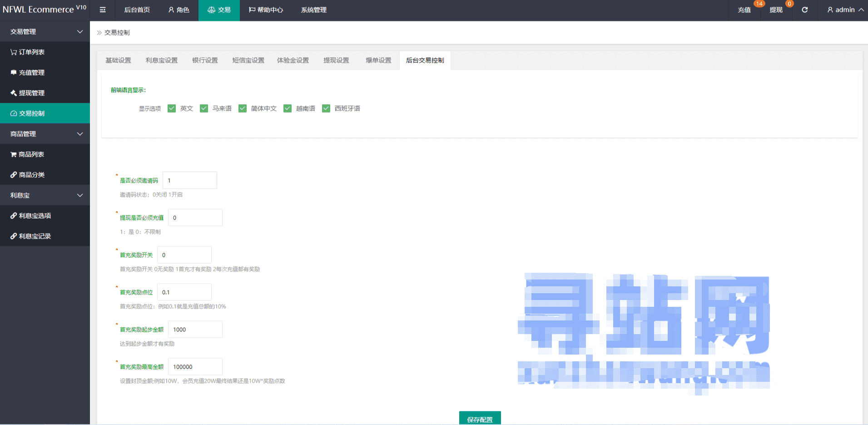
Task: Uncheck the 英文 language checkbox
Action: [172, 108]
